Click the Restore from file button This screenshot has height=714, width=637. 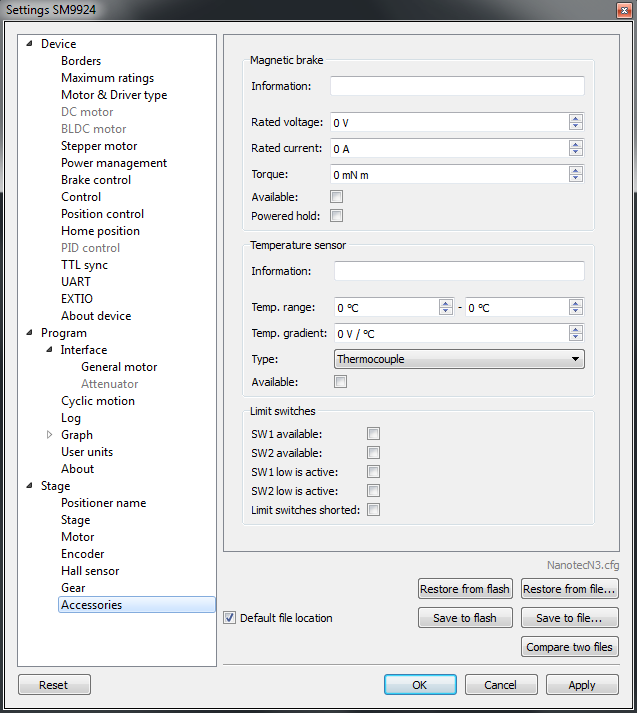pyautogui.click(x=569, y=589)
